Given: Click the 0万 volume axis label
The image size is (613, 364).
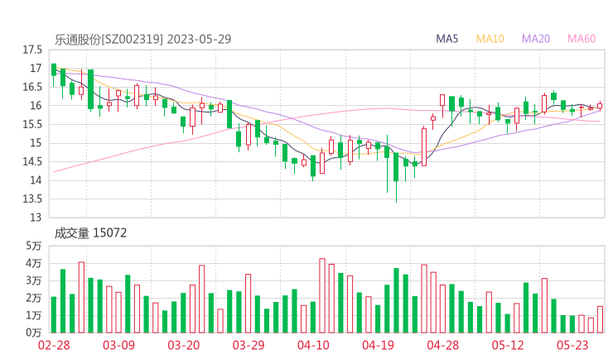Looking at the screenshot, I should tap(34, 333).
